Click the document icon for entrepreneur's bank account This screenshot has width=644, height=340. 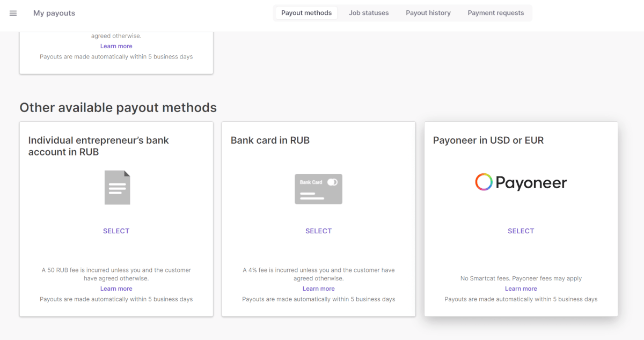pyautogui.click(x=117, y=188)
